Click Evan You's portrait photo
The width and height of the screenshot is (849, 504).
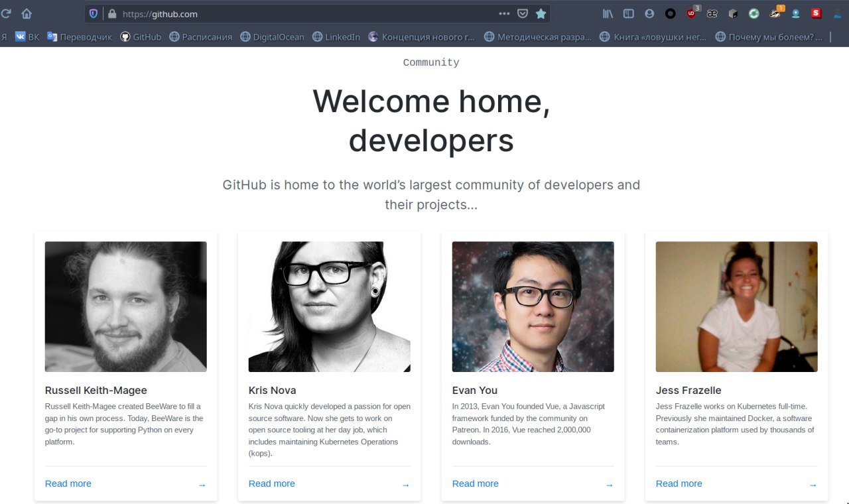[533, 306]
